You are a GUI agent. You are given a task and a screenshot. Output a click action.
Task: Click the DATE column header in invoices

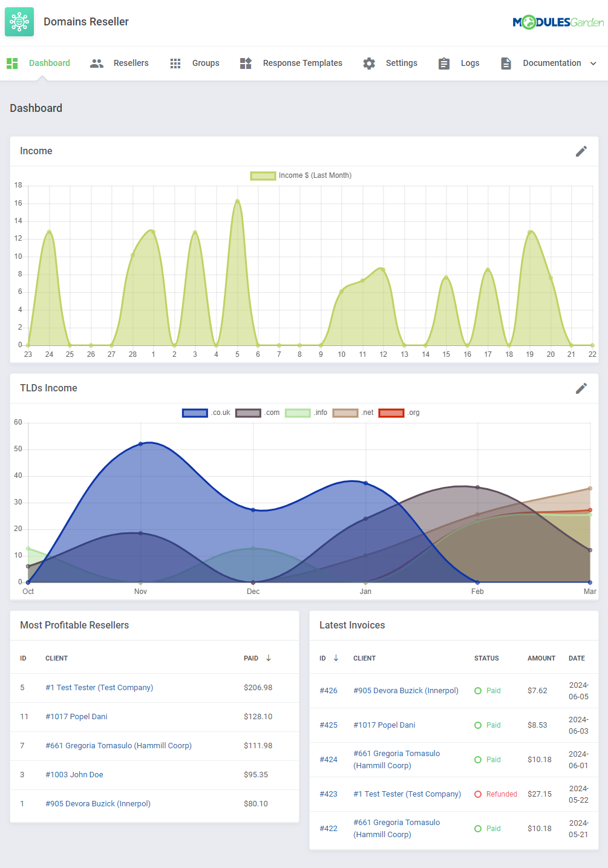click(x=577, y=658)
